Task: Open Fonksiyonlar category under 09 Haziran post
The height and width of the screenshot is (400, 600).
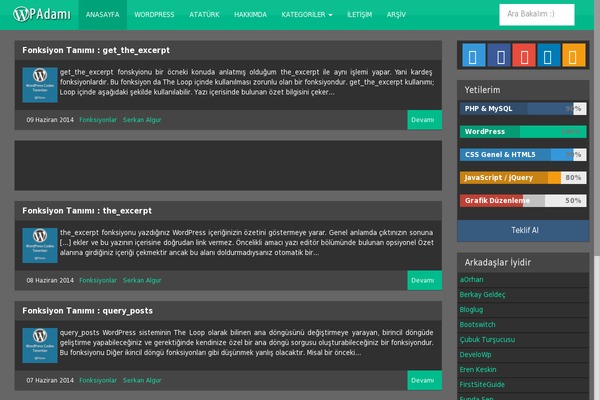Action: (x=98, y=120)
